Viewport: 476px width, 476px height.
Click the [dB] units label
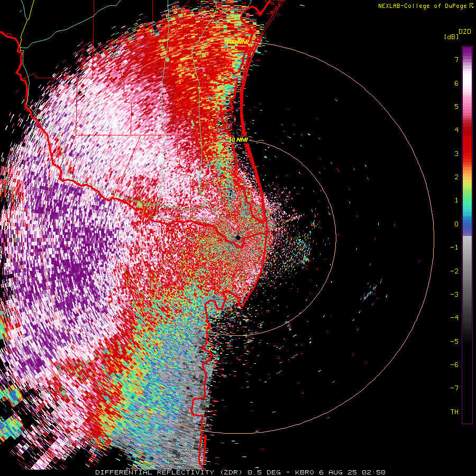coord(452,36)
